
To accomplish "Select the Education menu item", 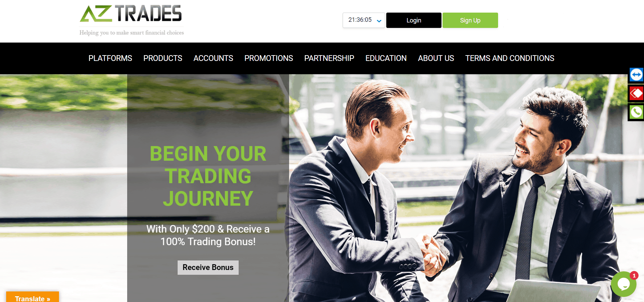I will pos(386,58).
